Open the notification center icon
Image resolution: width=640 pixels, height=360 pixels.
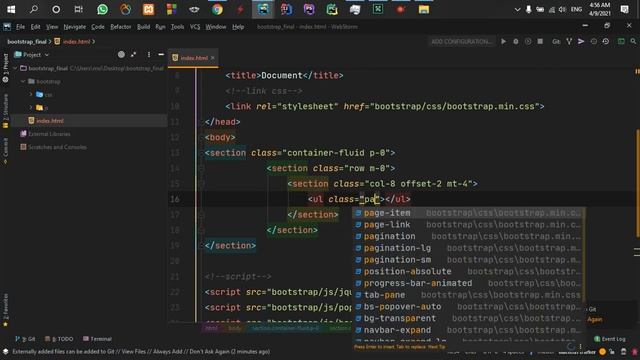[x=624, y=9]
